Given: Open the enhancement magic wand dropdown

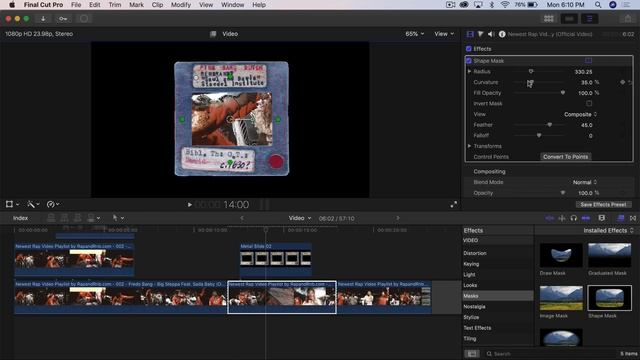Looking at the screenshot, I should coord(33,204).
